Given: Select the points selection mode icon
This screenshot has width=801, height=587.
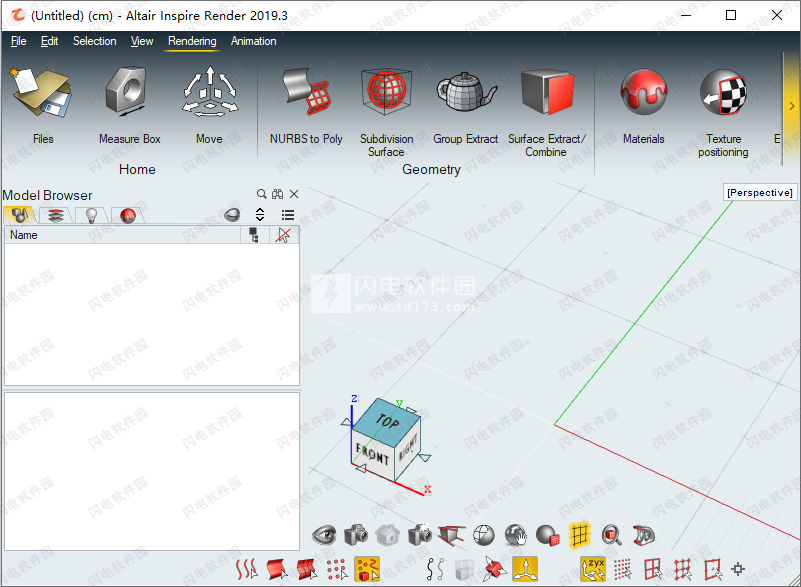Looking at the screenshot, I should [337, 569].
